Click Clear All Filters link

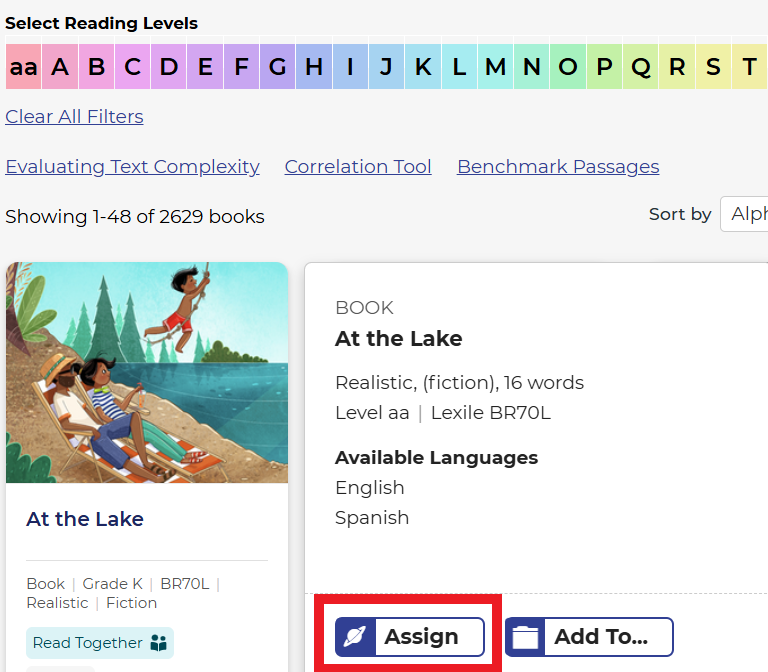coord(74,116)
